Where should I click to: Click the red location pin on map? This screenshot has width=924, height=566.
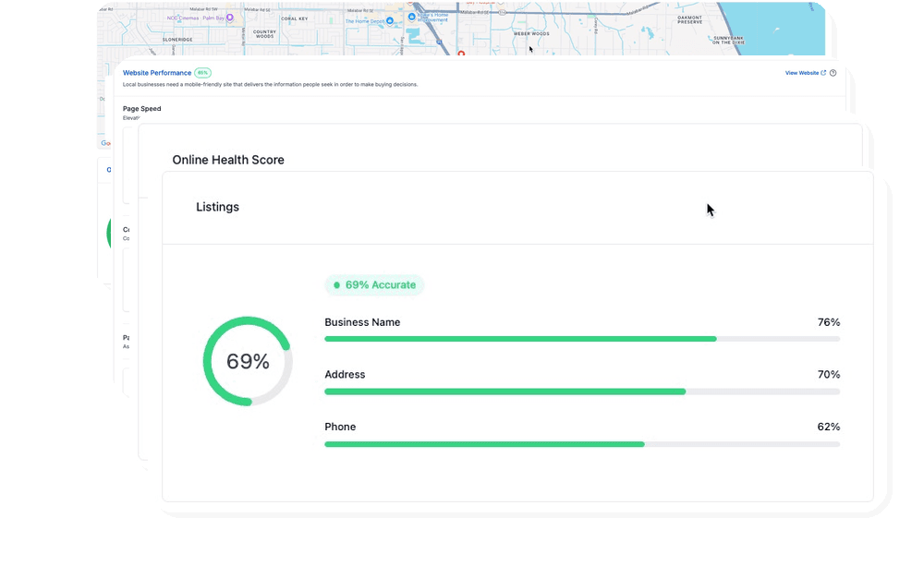(461, 53)
